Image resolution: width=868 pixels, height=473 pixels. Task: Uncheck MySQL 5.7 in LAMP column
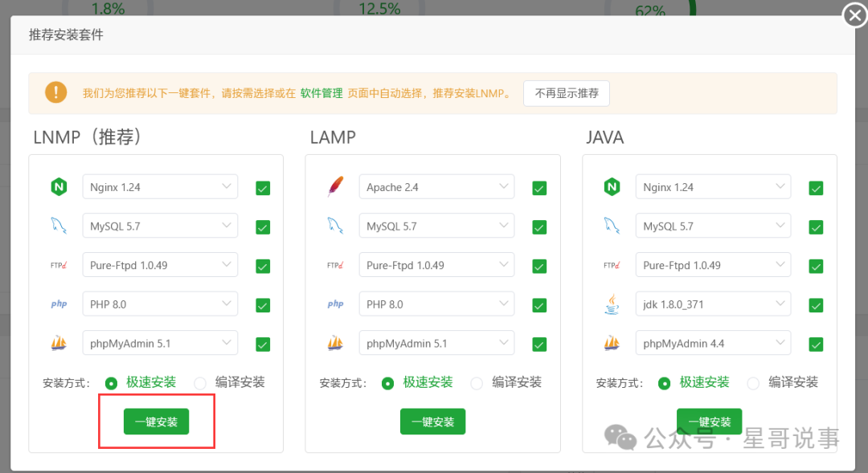pyautogui.click(x=539, y=227)
